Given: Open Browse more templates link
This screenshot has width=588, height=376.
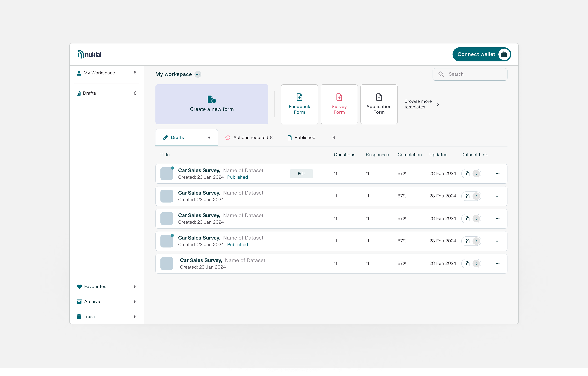Looking at the screenshot, I should [x=418, y=104].
